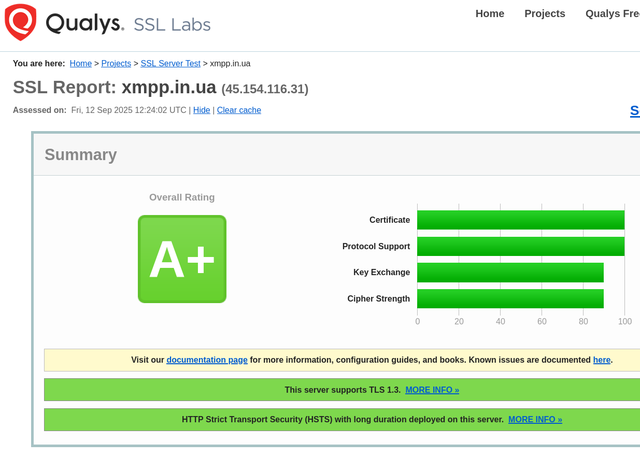This screenshot has height=457, width=640.
Task: Click the Summary section heading
Action: pos(80,155)
